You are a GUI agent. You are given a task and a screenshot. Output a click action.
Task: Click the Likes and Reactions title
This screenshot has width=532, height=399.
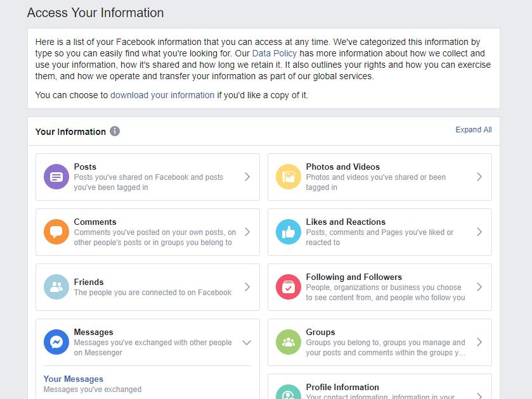[x=346, y=222]
